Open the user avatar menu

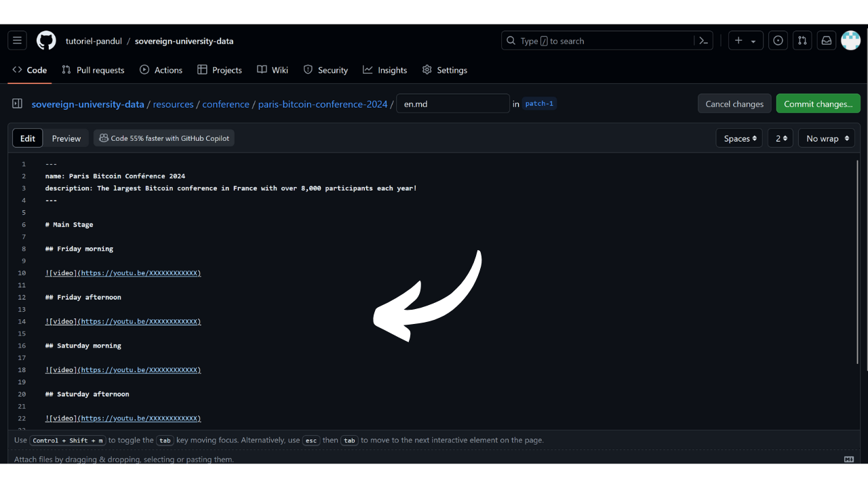[850, 41]
